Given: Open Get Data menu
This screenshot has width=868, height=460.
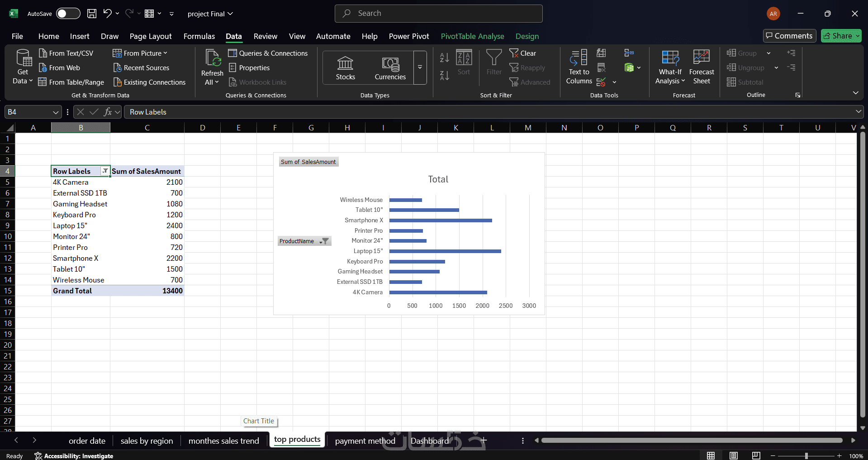Looking at the screenshot, I should [23, 67].
